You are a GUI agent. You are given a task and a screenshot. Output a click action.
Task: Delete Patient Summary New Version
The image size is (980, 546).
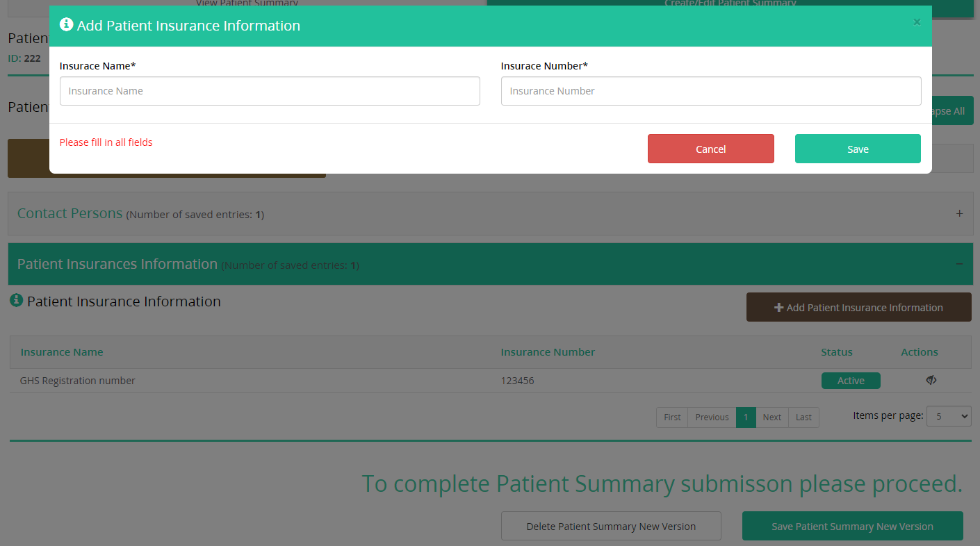[x=611, y=526]
